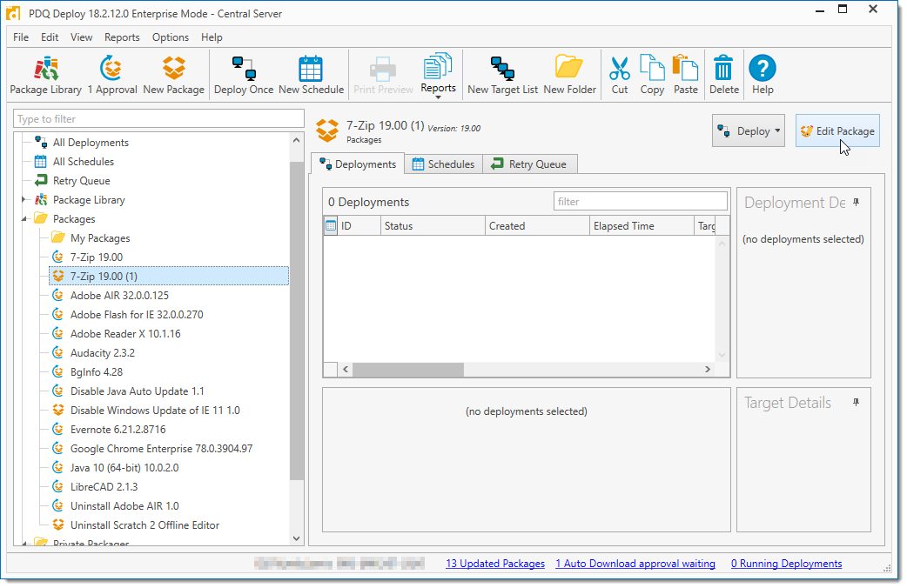Open the Options menu

point(171,37)
